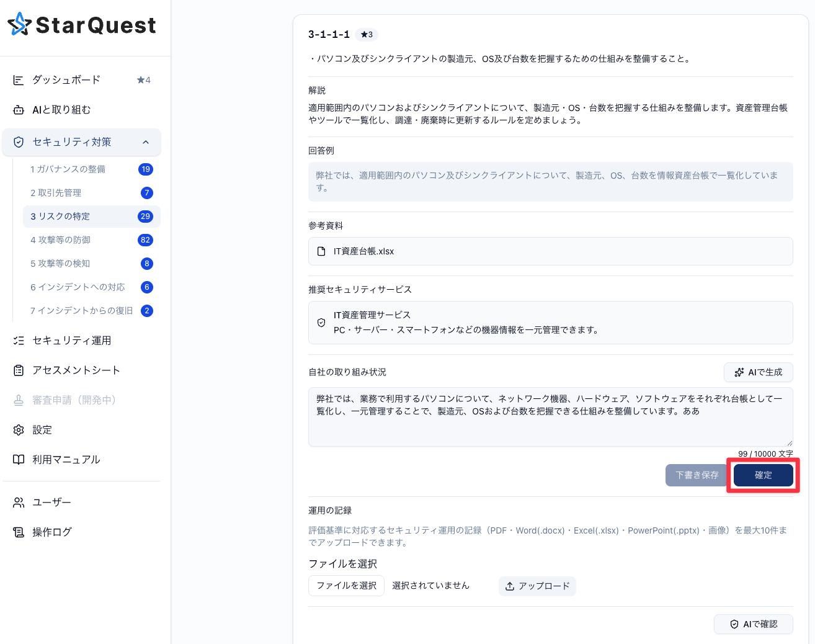Click the ダッシュボード chart icon
Viewport: 815px width, 644px height.
pos(19,80)
